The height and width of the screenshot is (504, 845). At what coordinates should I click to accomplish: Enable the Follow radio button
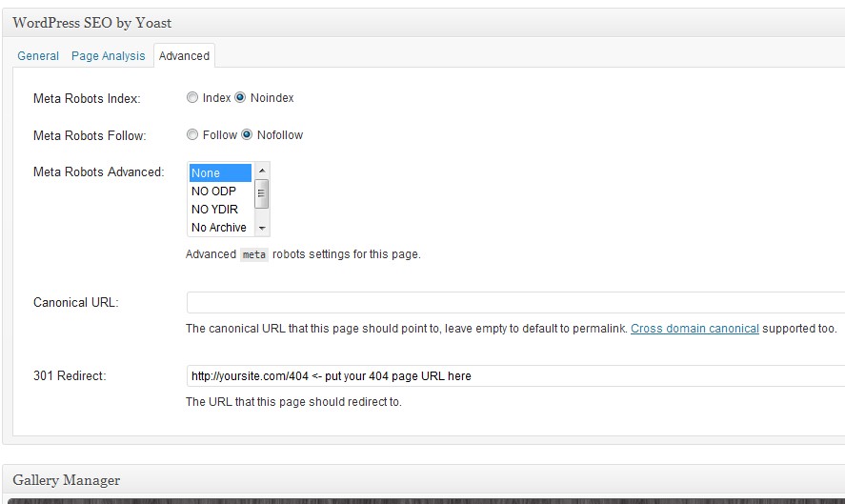193,135
